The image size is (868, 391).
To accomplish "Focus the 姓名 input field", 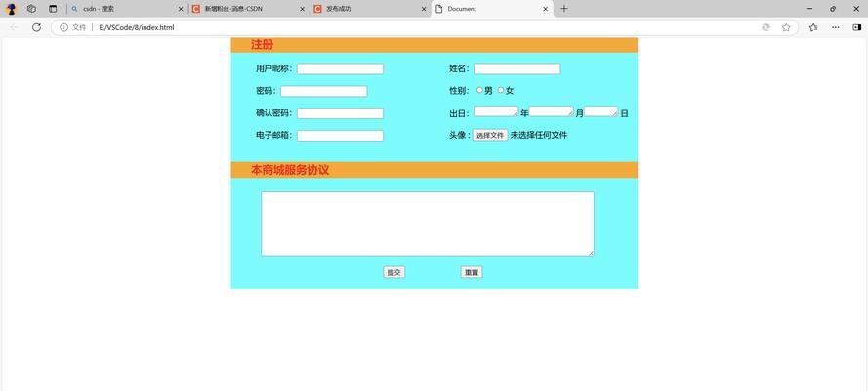I will [517, 68].
